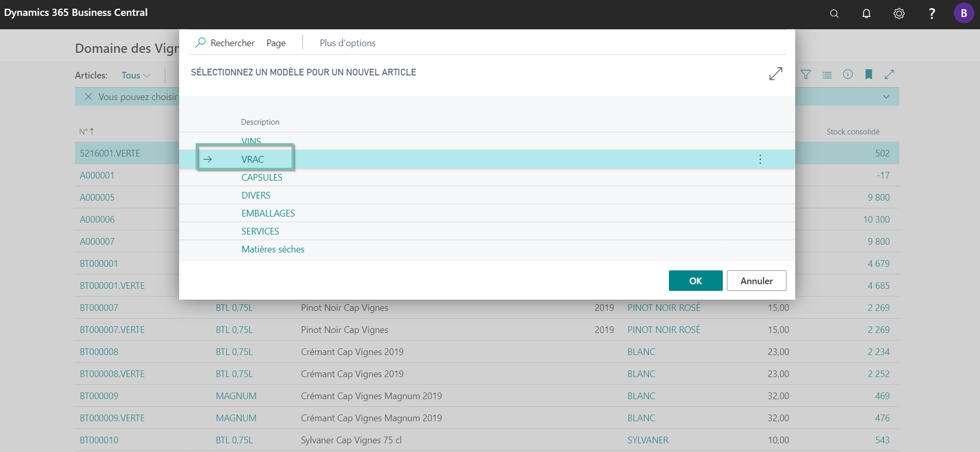Click stock value 502

click(x=882, y=153)
